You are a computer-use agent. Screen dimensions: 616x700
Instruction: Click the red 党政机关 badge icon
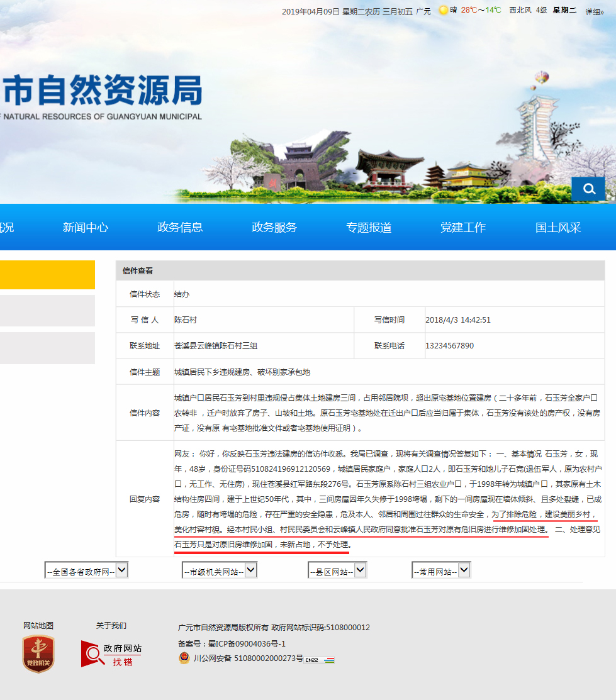click(38, 653)
